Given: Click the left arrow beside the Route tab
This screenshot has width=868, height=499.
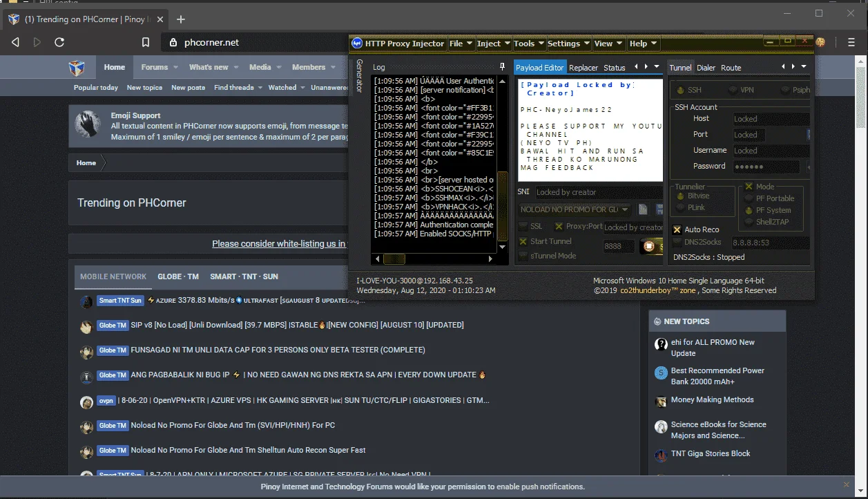Looking at the screenshot, I should [784, 67].
